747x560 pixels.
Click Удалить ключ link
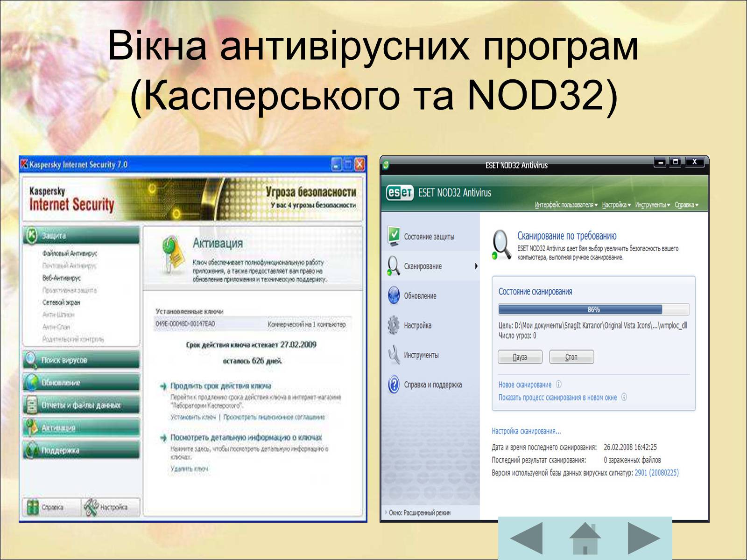[189, 469]
